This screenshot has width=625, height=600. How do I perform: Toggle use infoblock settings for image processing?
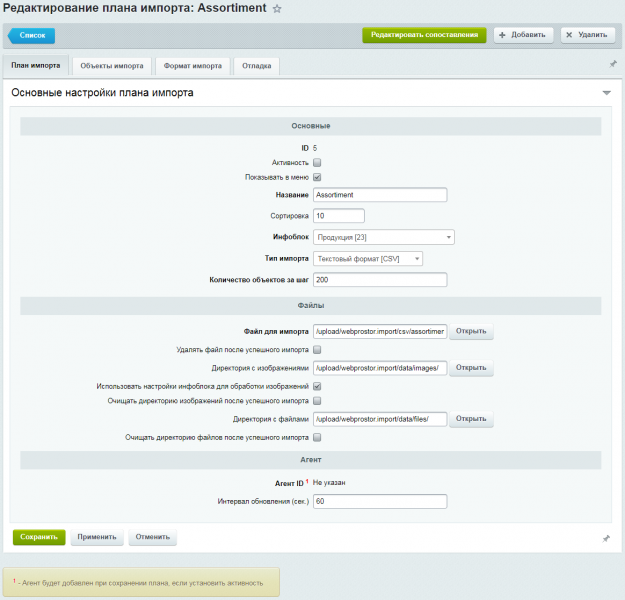(317, 385)
